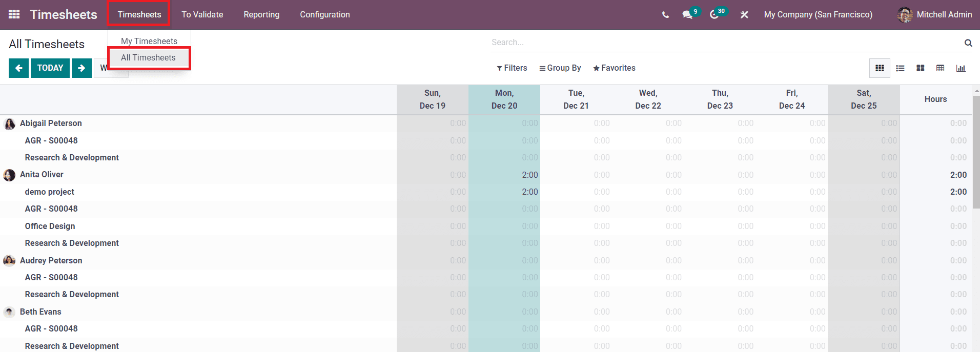Open conversations messages icon
The height and width of the screenshot is (352, 980).
[687, 15]
